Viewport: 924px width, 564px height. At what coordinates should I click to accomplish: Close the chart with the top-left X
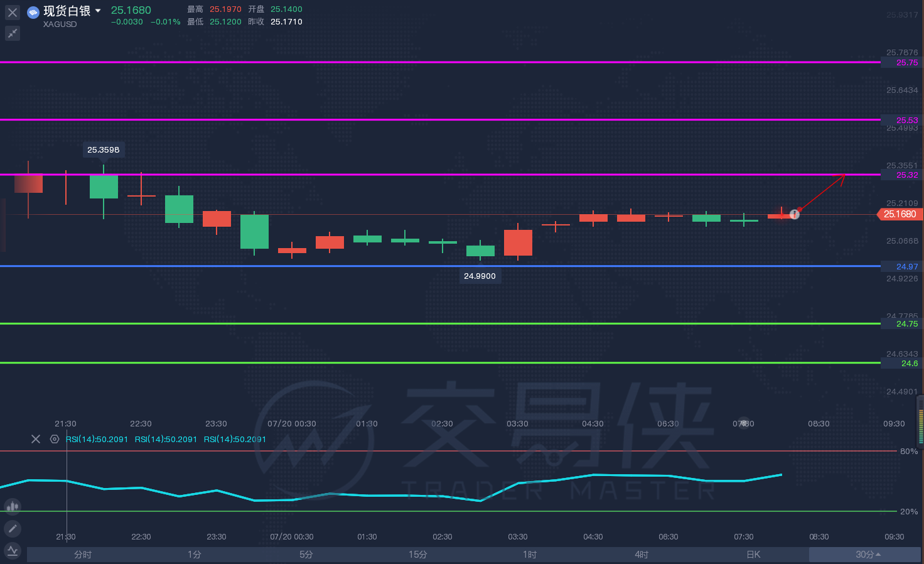click(x=13, y=12)
